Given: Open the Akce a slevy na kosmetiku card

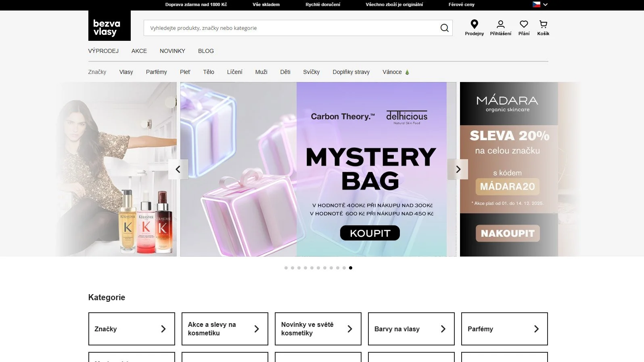Looking at the screenshot, I should coord(225,329).
